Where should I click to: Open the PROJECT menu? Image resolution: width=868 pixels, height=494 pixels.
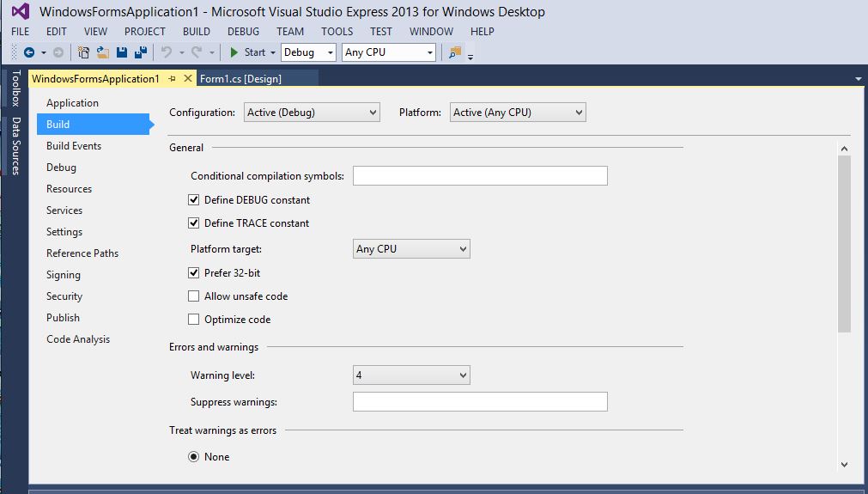[145, 32]
